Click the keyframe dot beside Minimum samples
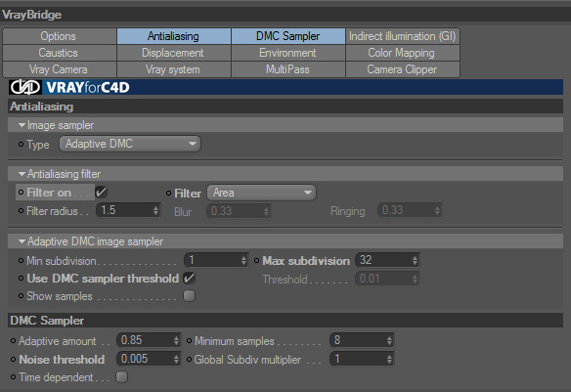Screen dimensions: 571x392 click(x=189, y=341)
